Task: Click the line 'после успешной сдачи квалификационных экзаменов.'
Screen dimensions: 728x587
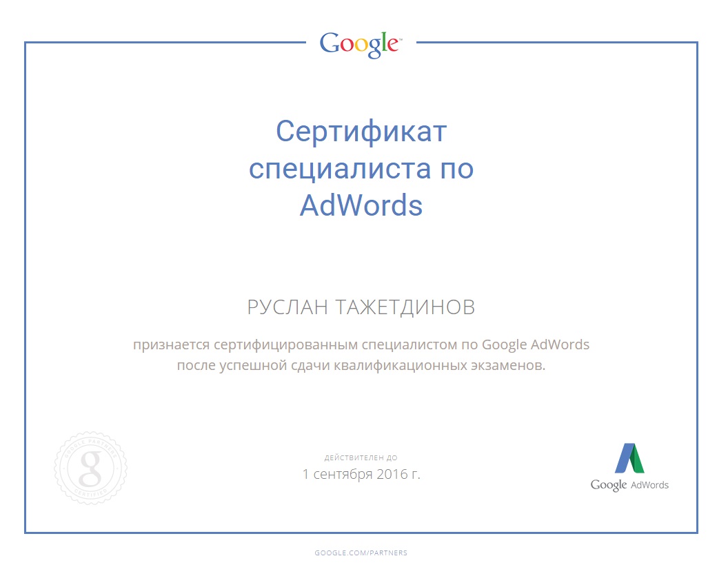Action: [x=361, y=366]
